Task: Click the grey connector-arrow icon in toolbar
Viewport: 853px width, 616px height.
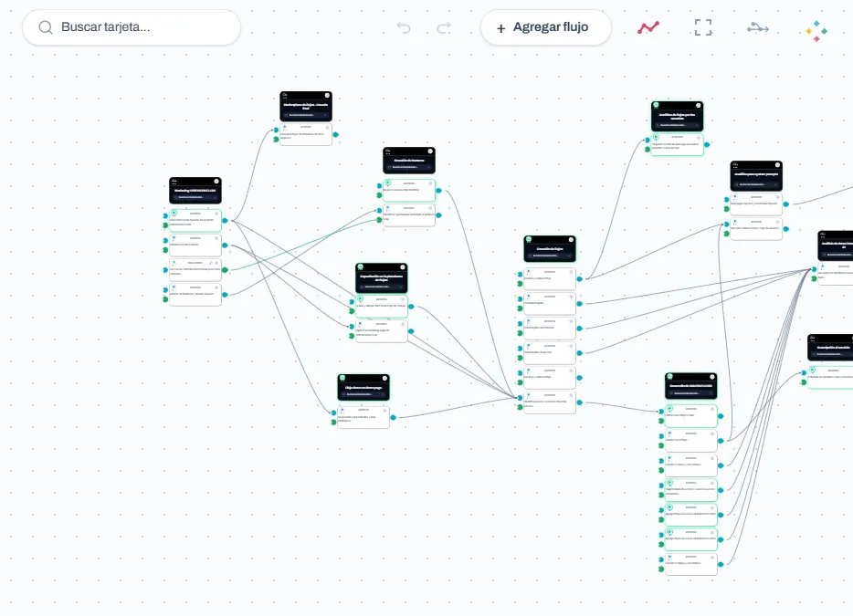Action: click(x=758, y=27)
